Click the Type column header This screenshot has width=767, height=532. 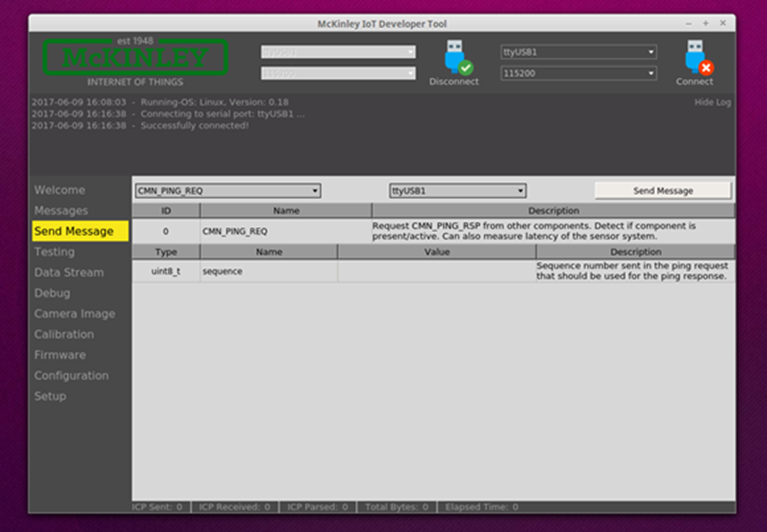coord(166,252)
